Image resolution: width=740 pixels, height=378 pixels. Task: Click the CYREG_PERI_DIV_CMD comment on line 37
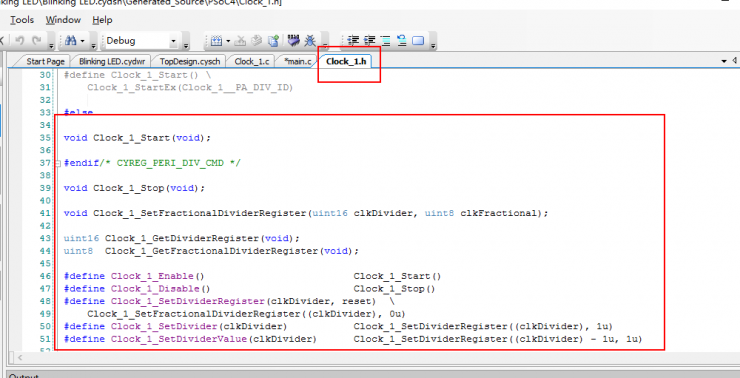[x=170, y=163]
